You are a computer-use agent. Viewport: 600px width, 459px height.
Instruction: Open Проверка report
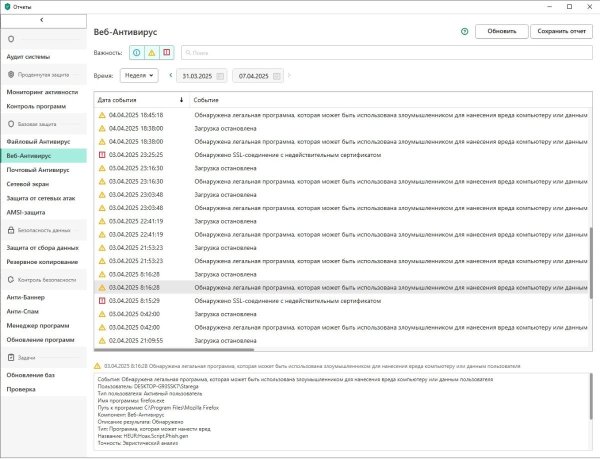(x=21, y=389)
